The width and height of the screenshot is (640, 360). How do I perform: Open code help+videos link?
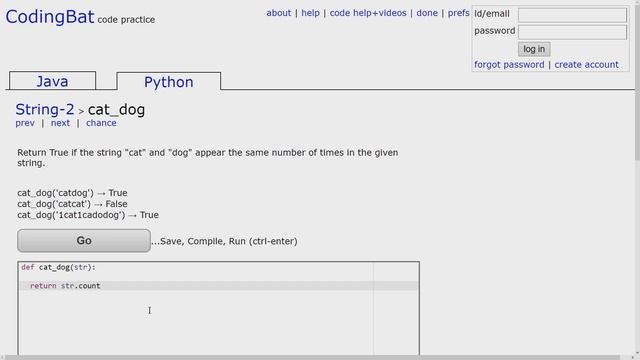pyautogui.click(x=368, y=13)
